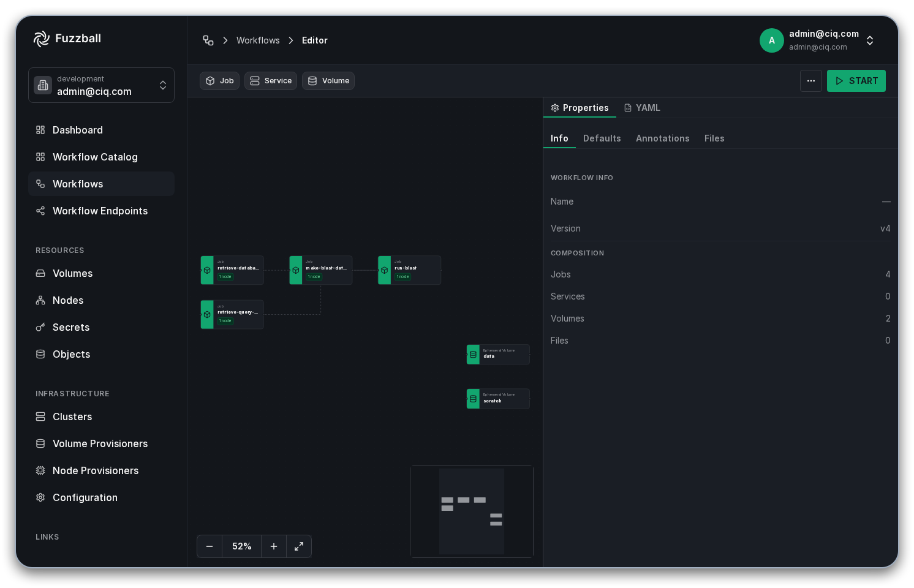Select the Info tab
This screenshot has height=588, width=914.
[x=559, y=138]
